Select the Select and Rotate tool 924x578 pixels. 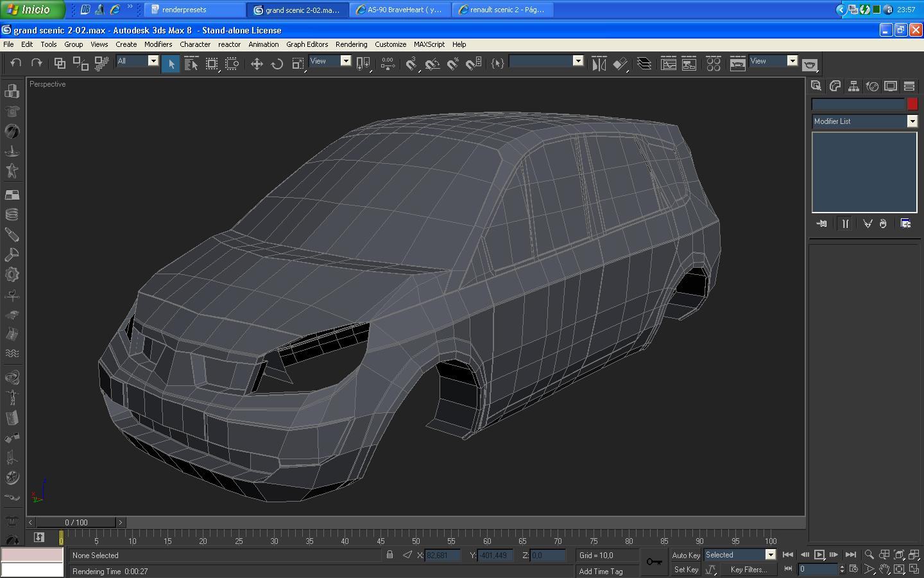coord(277,64)
